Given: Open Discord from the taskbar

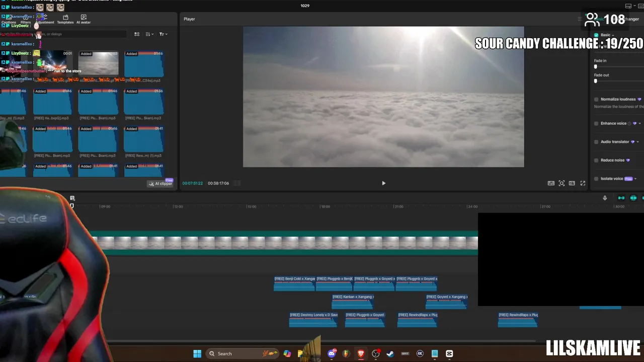Looking at the screenshot, I should click(x=332, y=353).
